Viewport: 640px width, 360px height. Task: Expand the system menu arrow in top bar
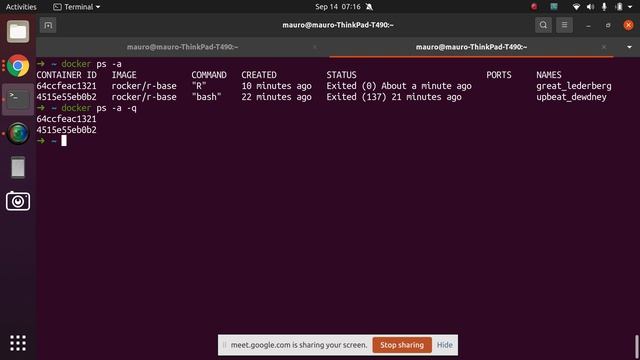coord(630,7)
